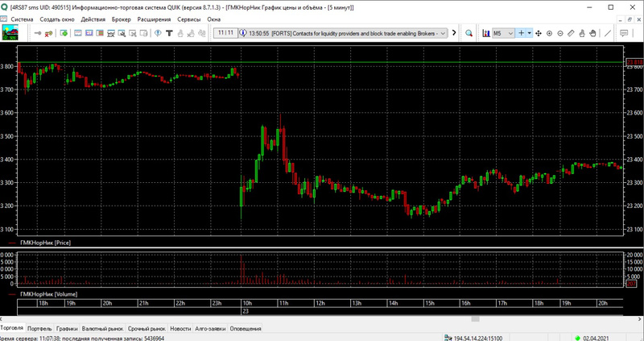The height and width of the screenshot is (341, 644).
Task: Open the M5 timeframe dropdown
Action: point(503,33)
